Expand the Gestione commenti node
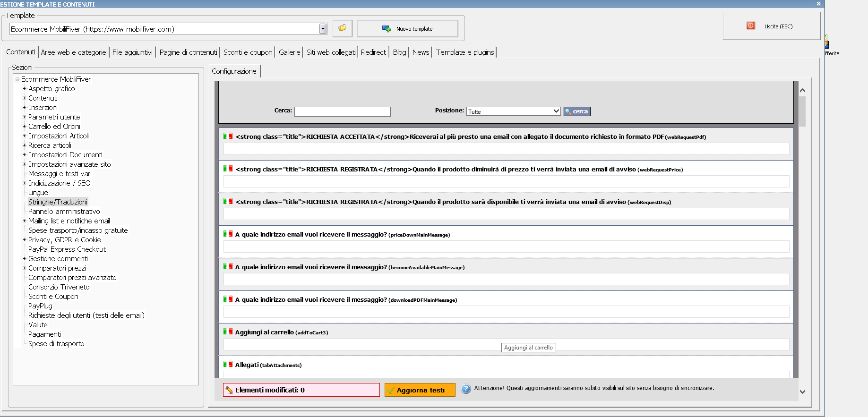 tap(24, 259)
